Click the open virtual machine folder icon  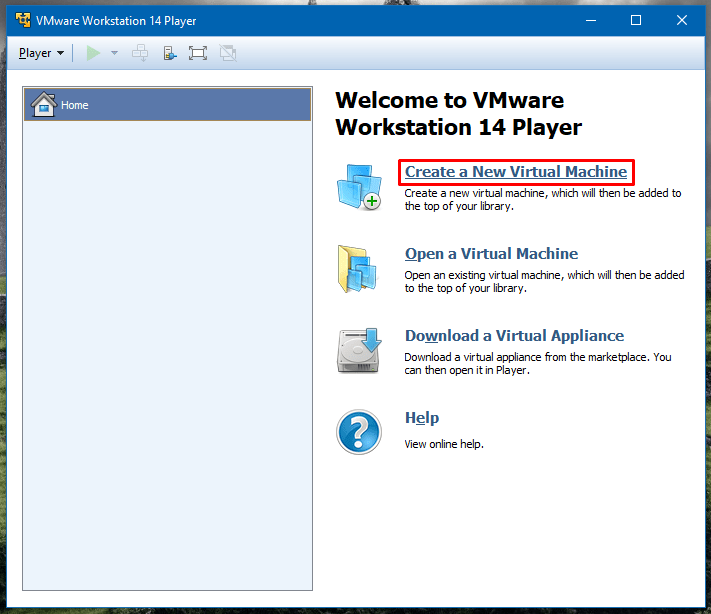coord(358,269)
